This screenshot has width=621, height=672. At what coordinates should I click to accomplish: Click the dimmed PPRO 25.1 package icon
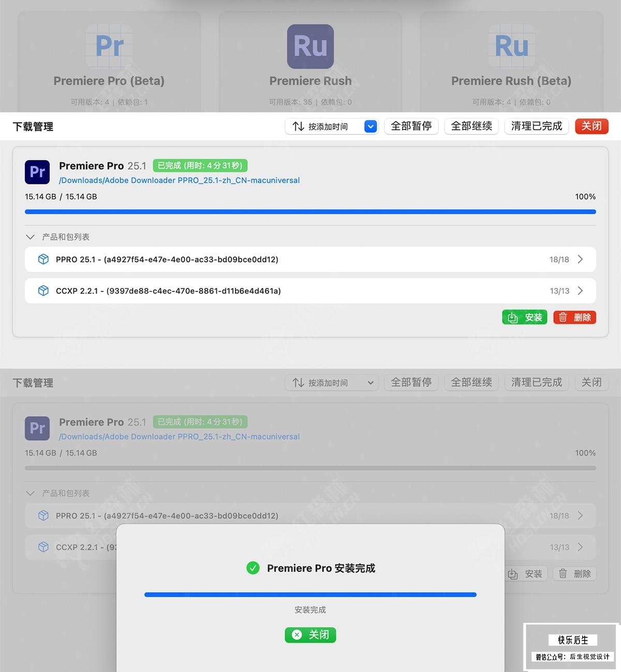point(43,516)
